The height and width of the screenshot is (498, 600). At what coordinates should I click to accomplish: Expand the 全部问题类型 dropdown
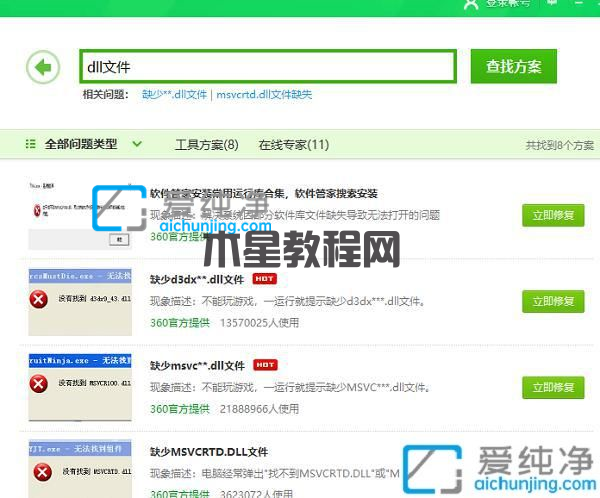click(x=137, y=144)
